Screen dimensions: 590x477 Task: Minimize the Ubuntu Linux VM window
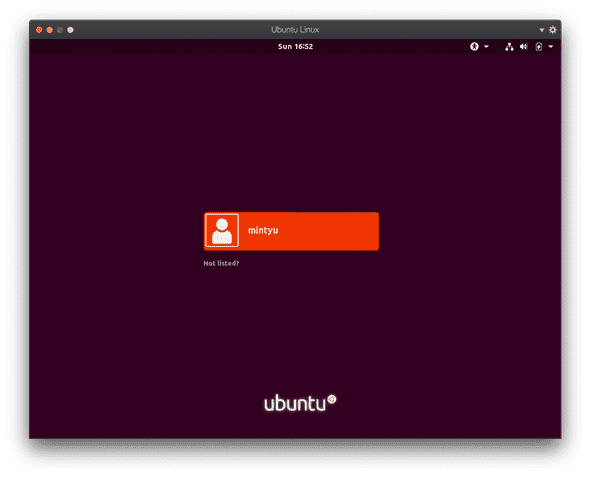click(50, 30)
